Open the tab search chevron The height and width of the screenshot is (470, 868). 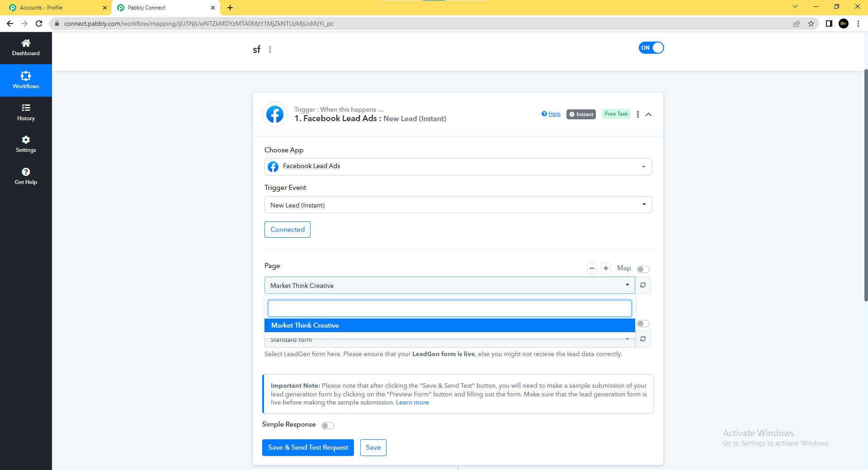pyautogui.click(x=795, y=6)
